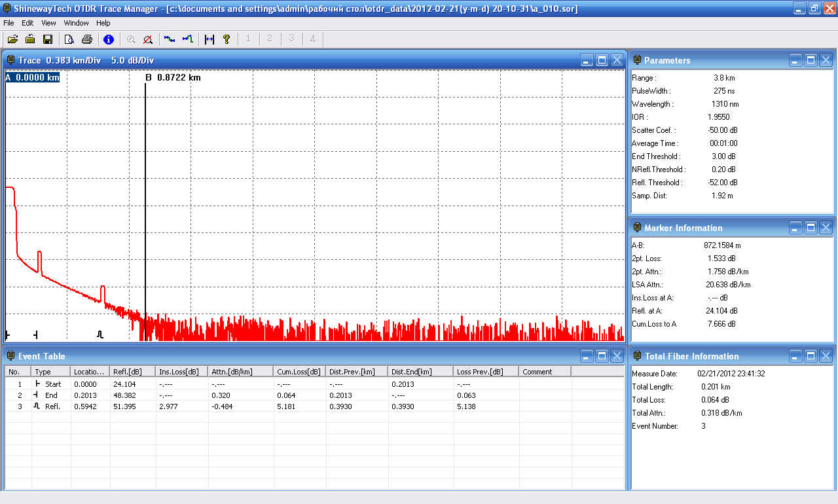The image size is (838, 504).
Task: Open the Window menu
Action: (76, 23)
